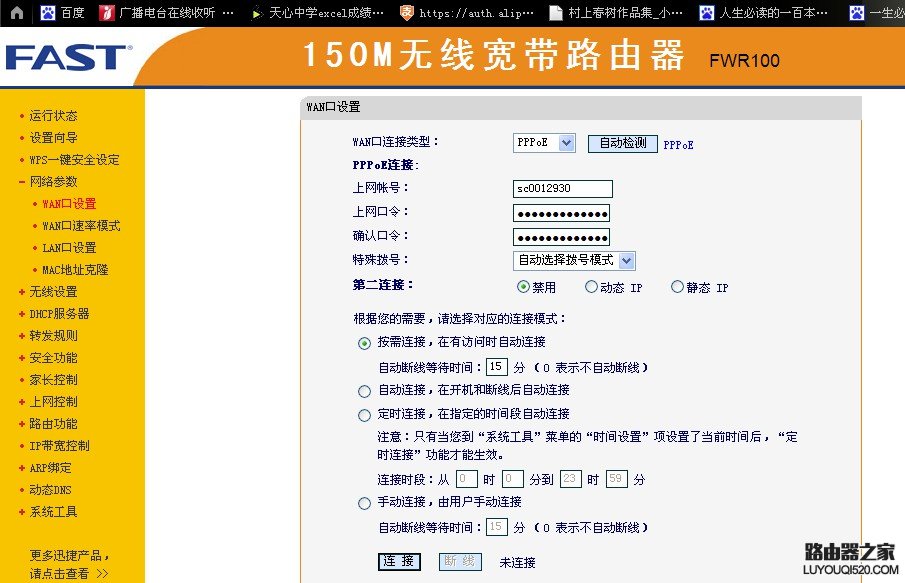Click the 连接时段 end hour field 23
Screen dimensions: 905x583
(570, 479)
